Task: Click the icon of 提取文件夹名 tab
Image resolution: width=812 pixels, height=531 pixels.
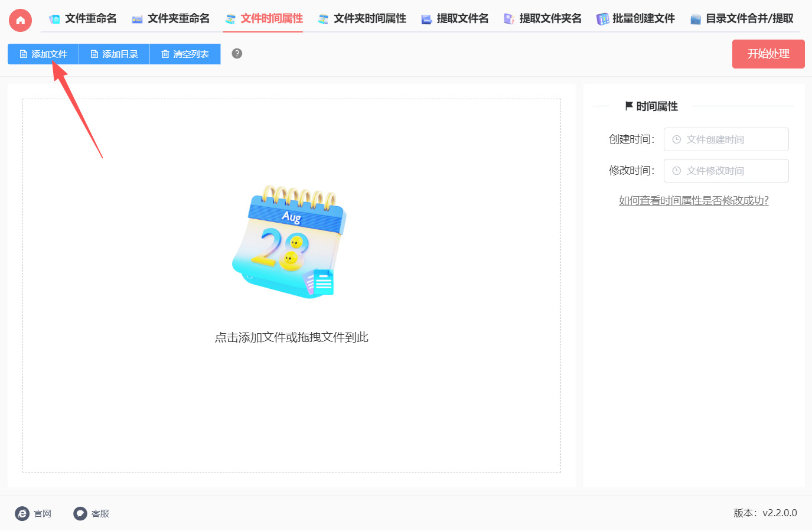Action: (508, 19)
